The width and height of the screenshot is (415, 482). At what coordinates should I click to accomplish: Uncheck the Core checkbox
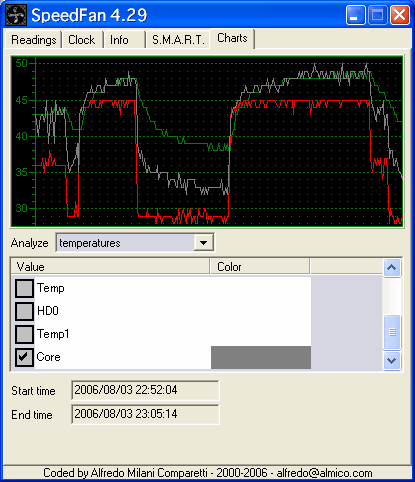(x=24, y=357)
